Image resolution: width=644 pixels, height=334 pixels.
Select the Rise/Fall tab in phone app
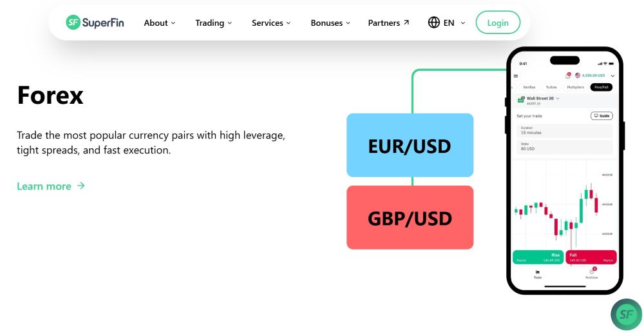601,86
